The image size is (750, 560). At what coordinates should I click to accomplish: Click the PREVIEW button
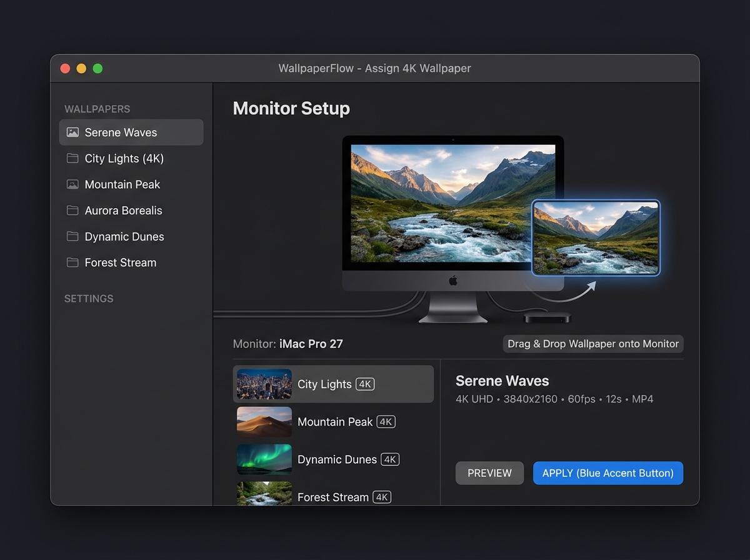click(x=489, y=473)
